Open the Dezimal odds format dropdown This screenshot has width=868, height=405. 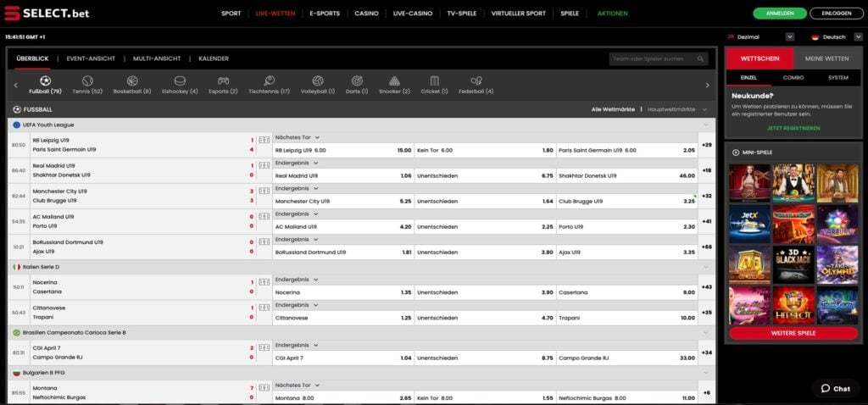click(x=790, y=37)
